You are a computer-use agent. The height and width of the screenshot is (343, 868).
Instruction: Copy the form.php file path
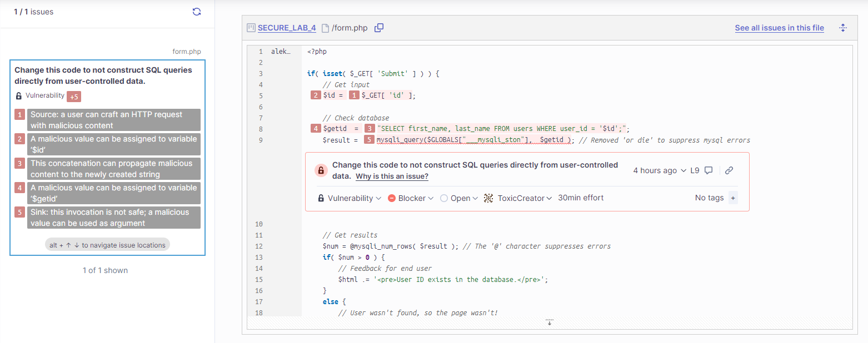click(x=379, y=28)
